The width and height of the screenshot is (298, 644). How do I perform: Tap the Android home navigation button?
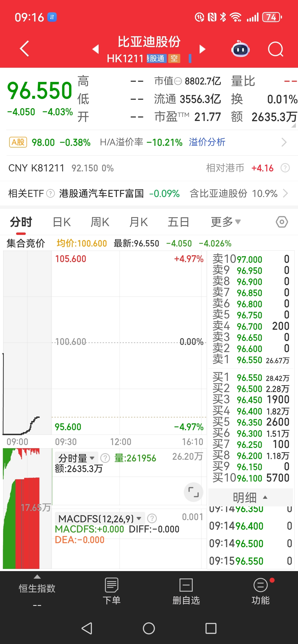coord(149,628)
